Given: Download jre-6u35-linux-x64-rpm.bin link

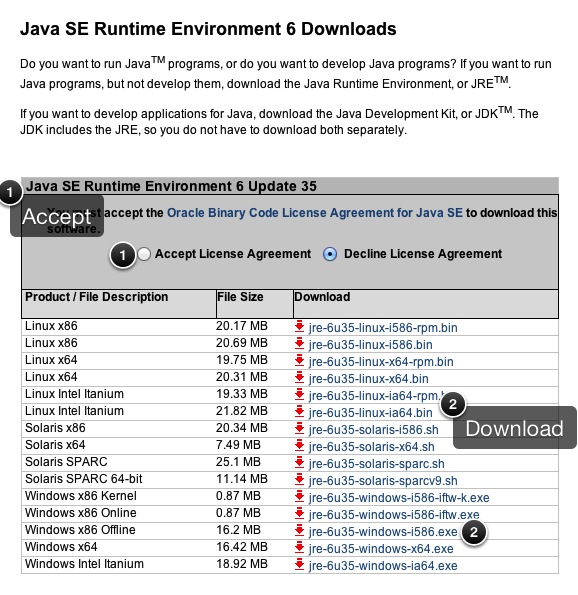Looking at the screenshot, I should (381, 362).
